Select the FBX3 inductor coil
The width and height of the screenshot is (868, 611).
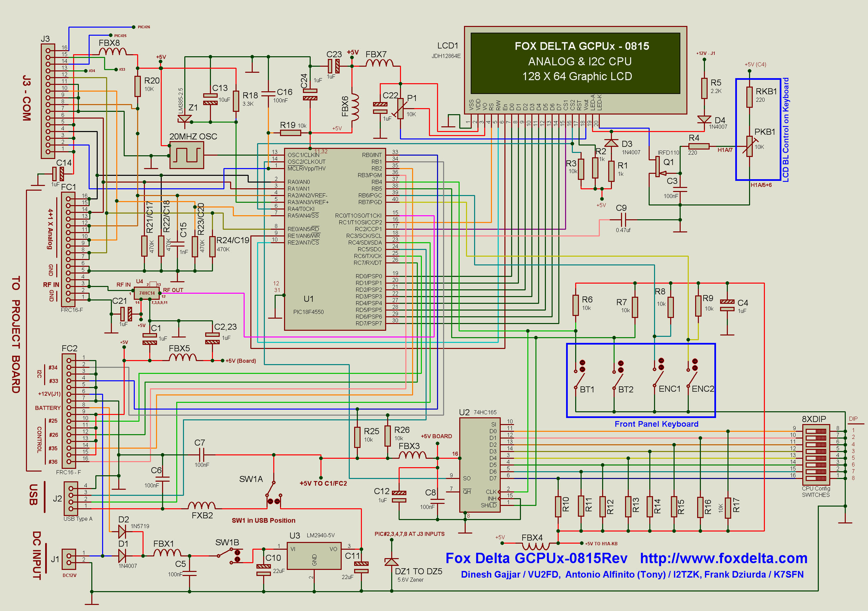tap(413, 455)
